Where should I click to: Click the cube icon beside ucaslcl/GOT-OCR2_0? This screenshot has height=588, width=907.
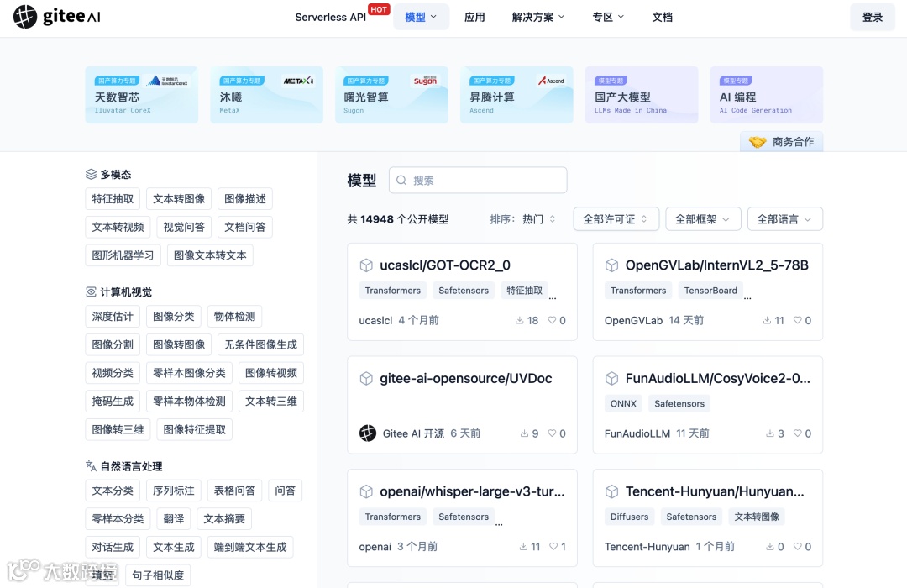tap(366, 265)
